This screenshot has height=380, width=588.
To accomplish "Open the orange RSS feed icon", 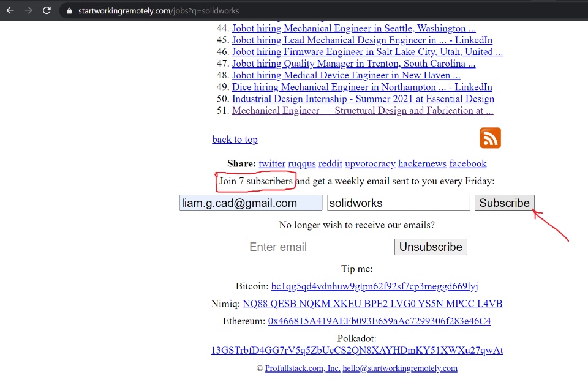I will pyautogui.click(x=490, y=138).
